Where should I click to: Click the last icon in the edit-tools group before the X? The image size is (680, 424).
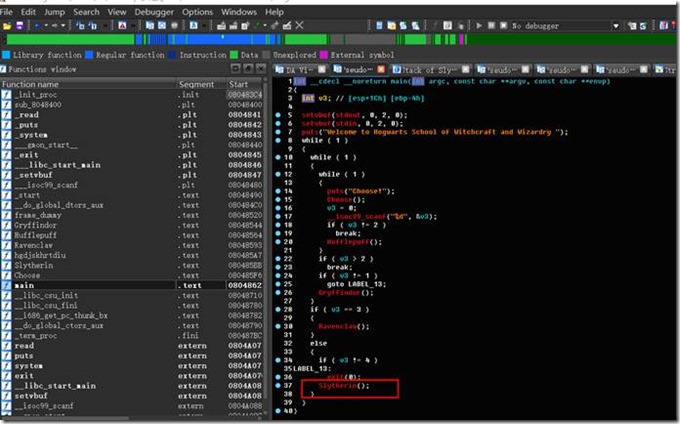tap(287, 26)
